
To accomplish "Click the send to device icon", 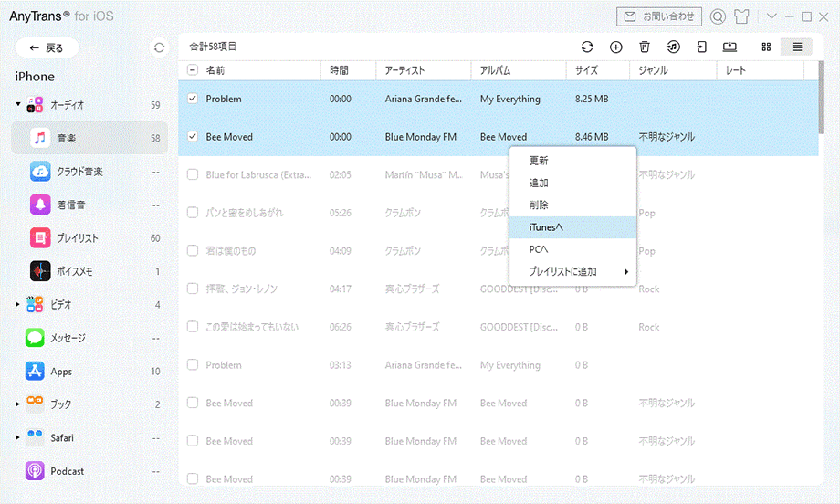I will coord(701,47).
